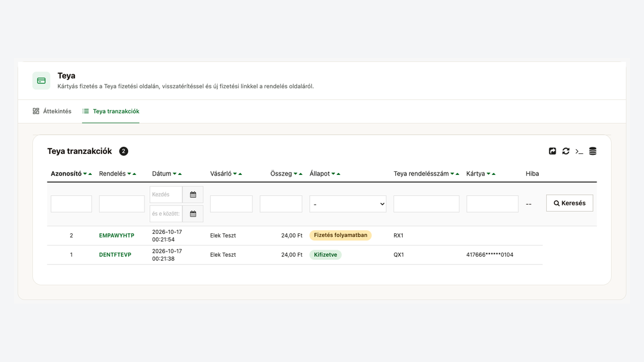Sort Kártya column descending
This screenshot has height=362, width=644.
(x=488, y=174)
